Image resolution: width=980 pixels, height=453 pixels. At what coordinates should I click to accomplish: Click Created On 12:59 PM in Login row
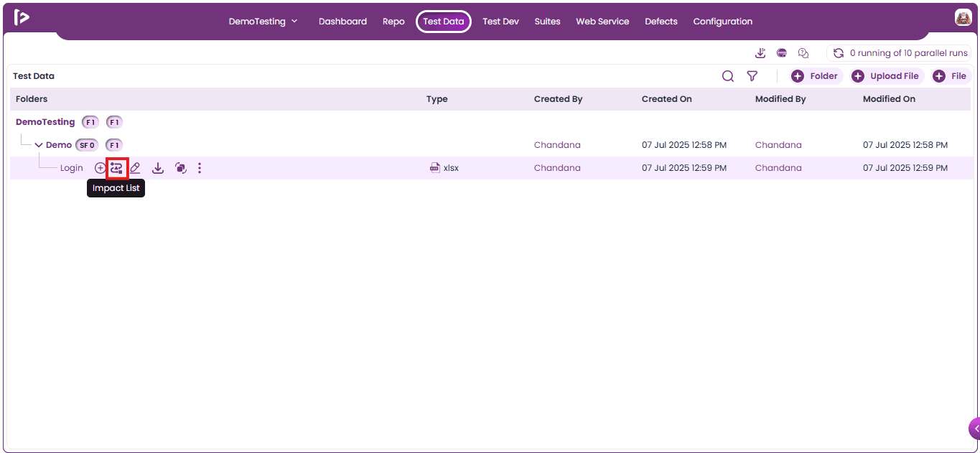pyautogui.click(x=684, y=168)
